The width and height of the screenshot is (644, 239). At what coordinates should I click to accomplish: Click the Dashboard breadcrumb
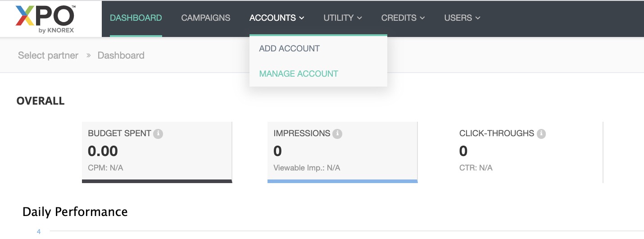121,55
